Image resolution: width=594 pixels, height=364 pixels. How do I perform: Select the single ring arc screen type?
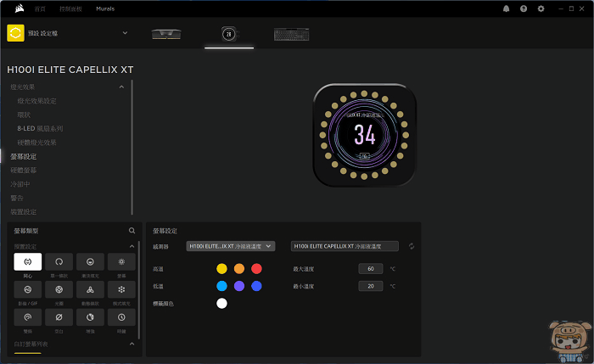(59, 261)
